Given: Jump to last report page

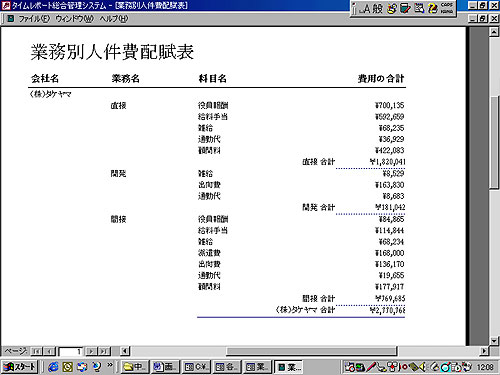Looking at the screenshot, I should (104, 351).
